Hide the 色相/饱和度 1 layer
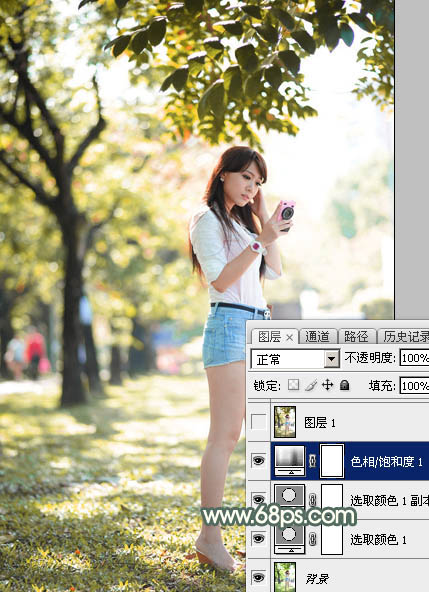 tap(259, 460)
